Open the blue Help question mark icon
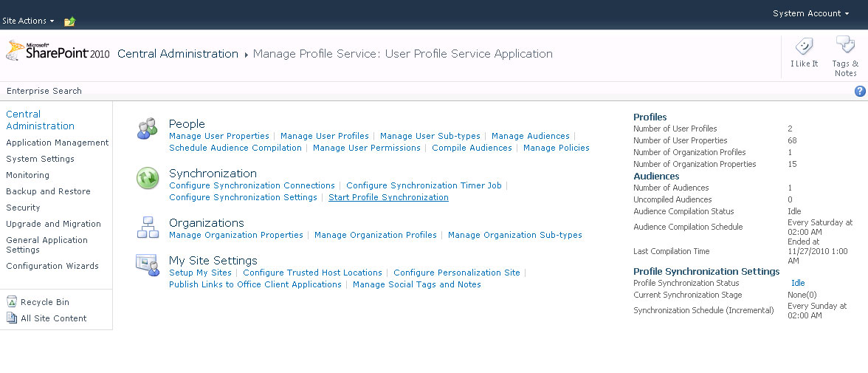This screenshot has height=373, width=868. [860, 92]
